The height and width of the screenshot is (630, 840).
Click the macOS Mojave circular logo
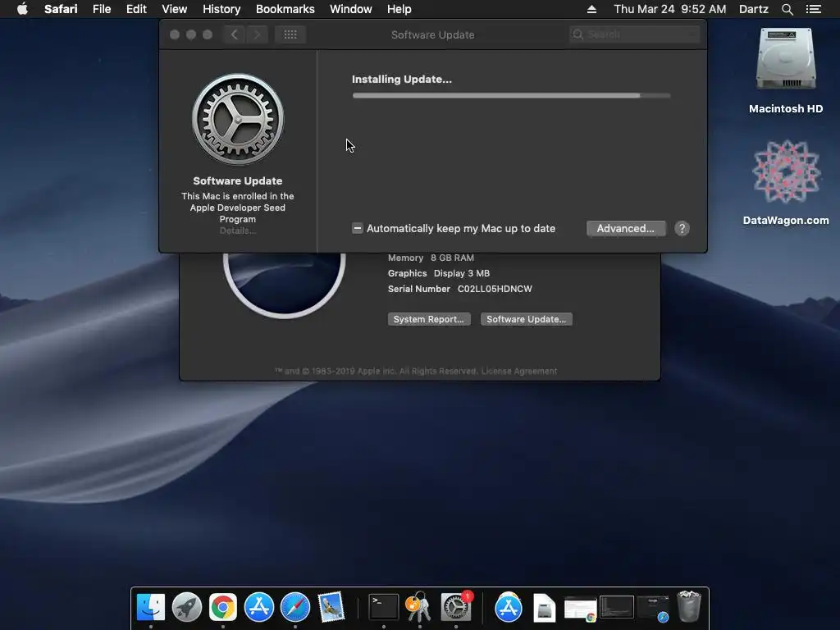coord(285,285)
